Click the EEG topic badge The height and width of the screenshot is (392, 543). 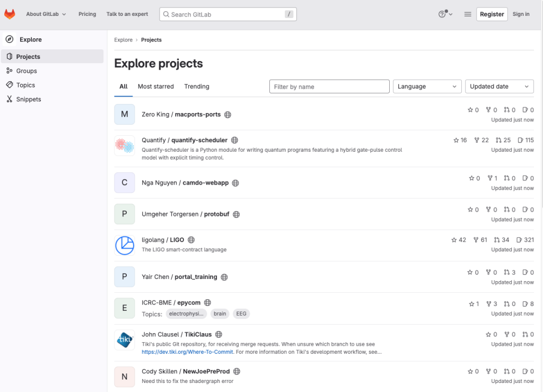coord(241,313)
